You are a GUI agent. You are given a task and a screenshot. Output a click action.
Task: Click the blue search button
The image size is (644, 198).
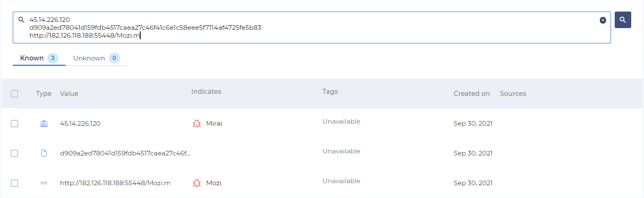(x=623, y=20)
